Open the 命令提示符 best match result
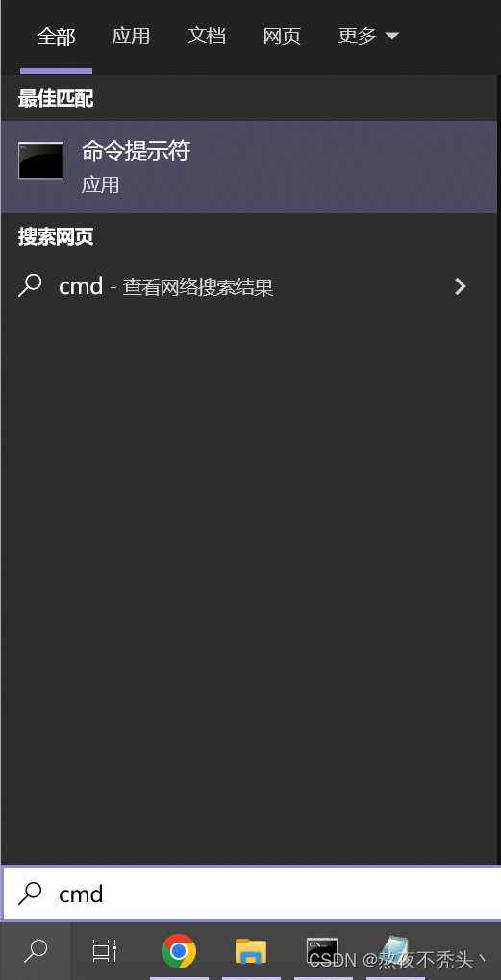The height and width of the screenshot is (980, 501). pos(250,167)
